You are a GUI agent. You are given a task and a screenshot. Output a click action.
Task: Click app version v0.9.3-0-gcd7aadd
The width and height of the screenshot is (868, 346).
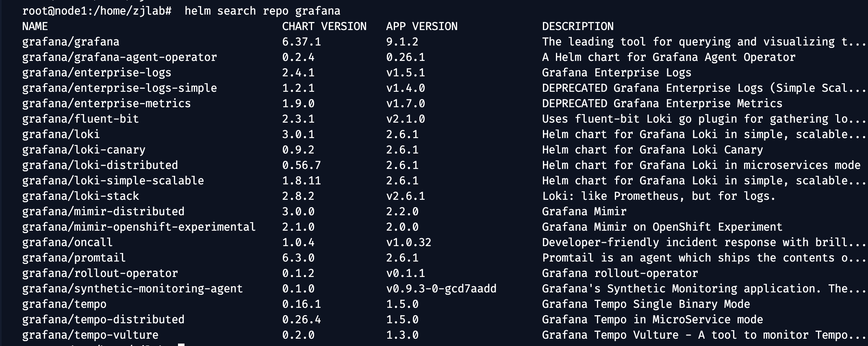click(441, 289)
